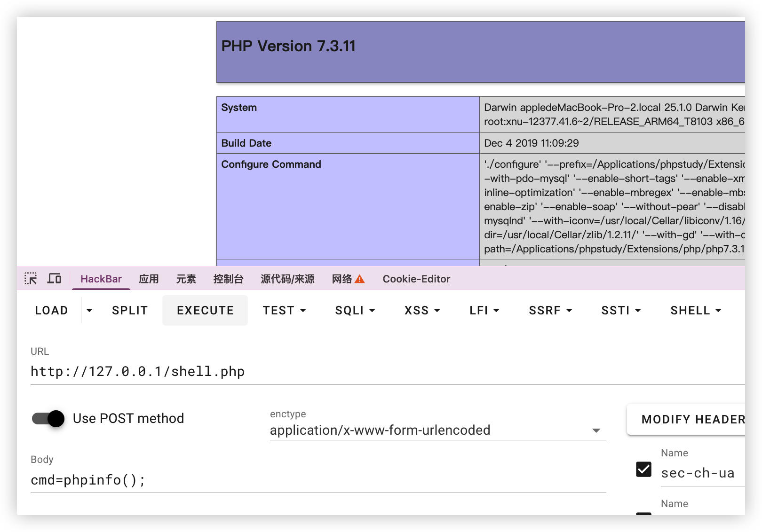Click the MODIFY HEADER button
The height and width of the screenshot is (532, 762).
click(692, 419)
